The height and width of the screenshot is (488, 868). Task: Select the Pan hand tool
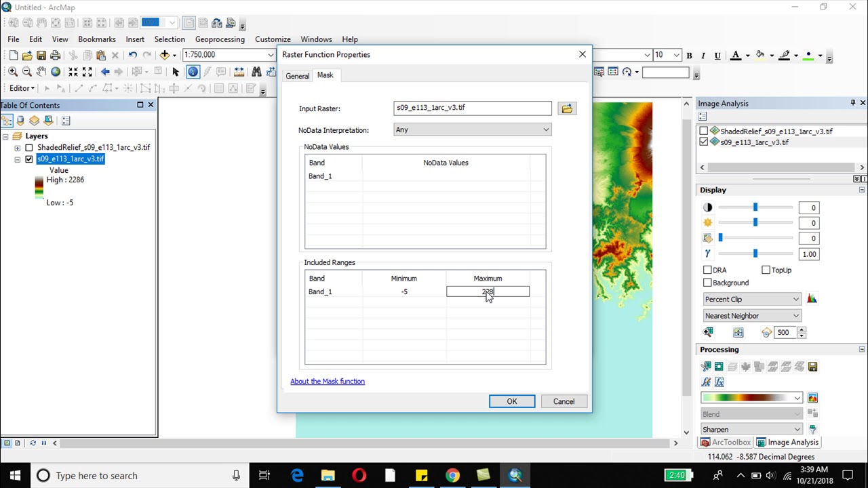(41, 72)
